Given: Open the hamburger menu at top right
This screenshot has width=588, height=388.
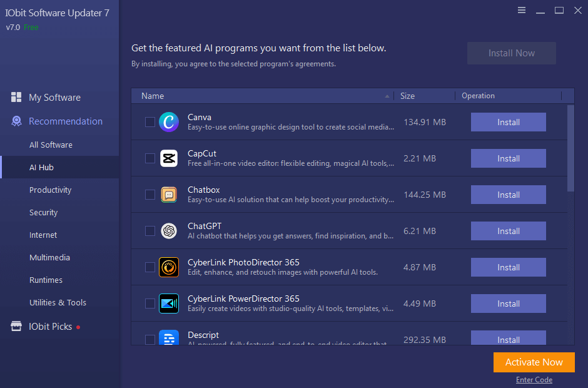Looking at the screenshot, I should (522, 10).
